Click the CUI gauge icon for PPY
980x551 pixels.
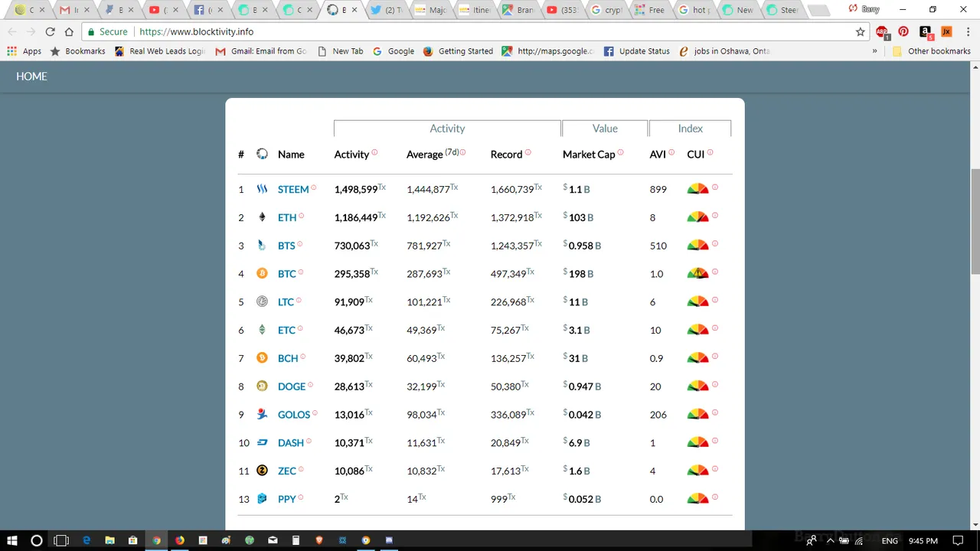[x=697, y=499]
